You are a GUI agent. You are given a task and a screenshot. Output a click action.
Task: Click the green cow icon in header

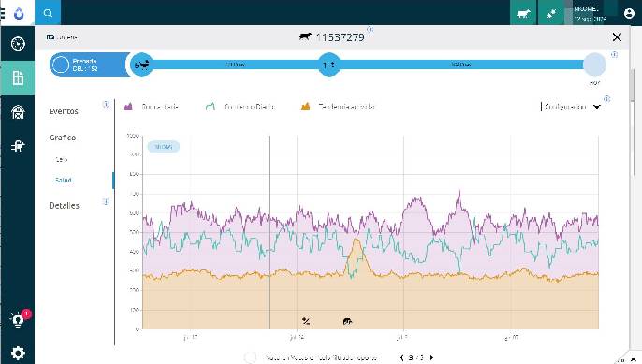pos(523,13)
